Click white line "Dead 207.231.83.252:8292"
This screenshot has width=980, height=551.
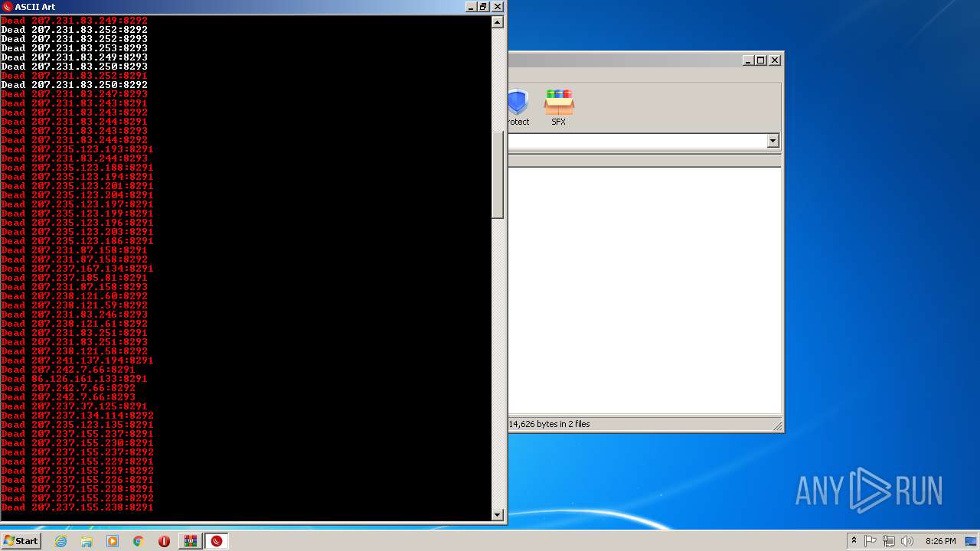click(74, 30)
